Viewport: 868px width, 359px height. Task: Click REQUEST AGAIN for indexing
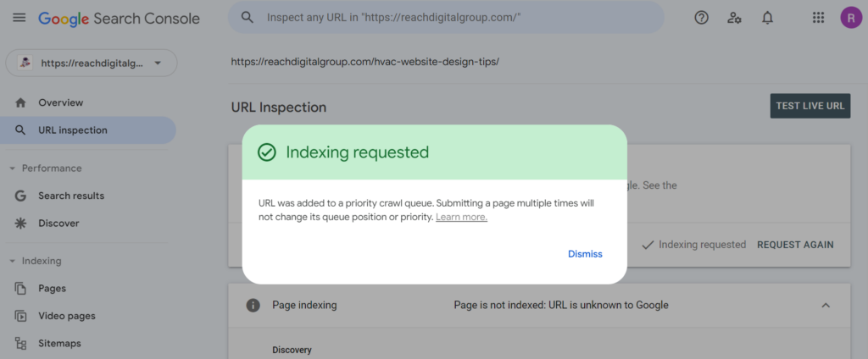point(795,245)
